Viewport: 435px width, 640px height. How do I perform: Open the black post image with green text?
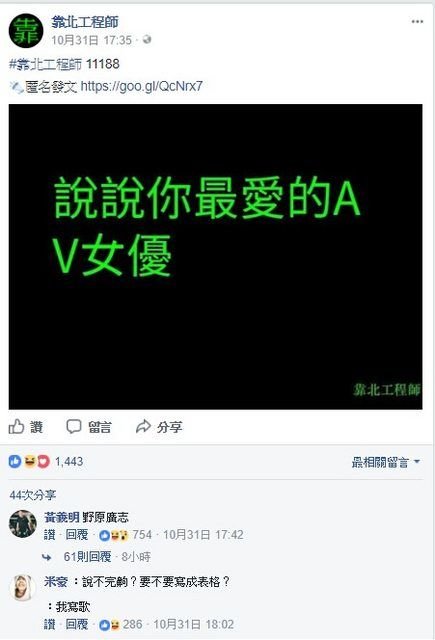pyautogui.click(x=215, y=257)
